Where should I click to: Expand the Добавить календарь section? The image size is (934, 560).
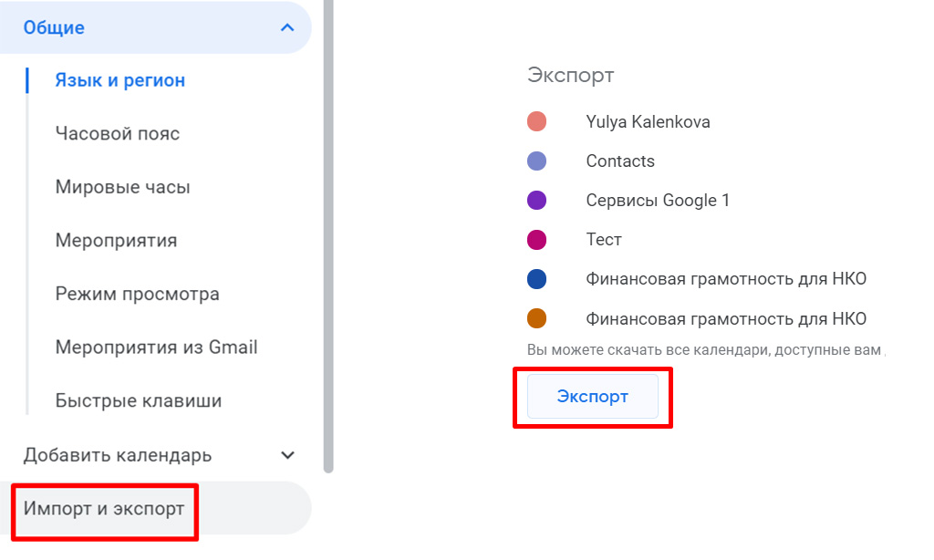point(286,454)
